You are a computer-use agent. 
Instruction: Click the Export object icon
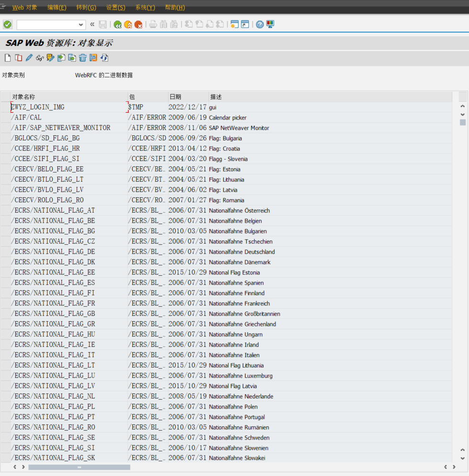(72, 58)
